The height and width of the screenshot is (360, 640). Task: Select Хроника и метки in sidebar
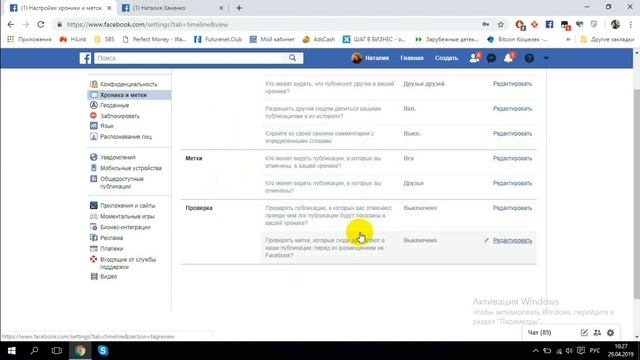point(129,95)
